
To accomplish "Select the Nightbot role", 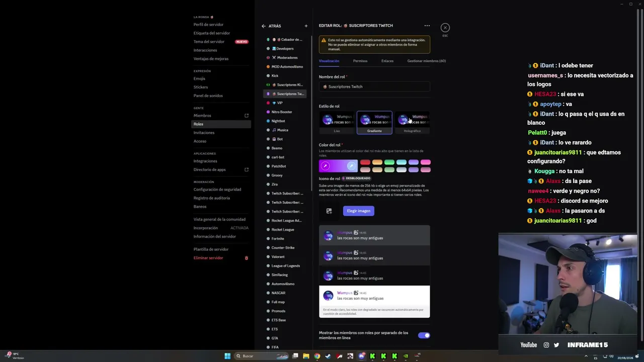I will [x=285, y=121].
